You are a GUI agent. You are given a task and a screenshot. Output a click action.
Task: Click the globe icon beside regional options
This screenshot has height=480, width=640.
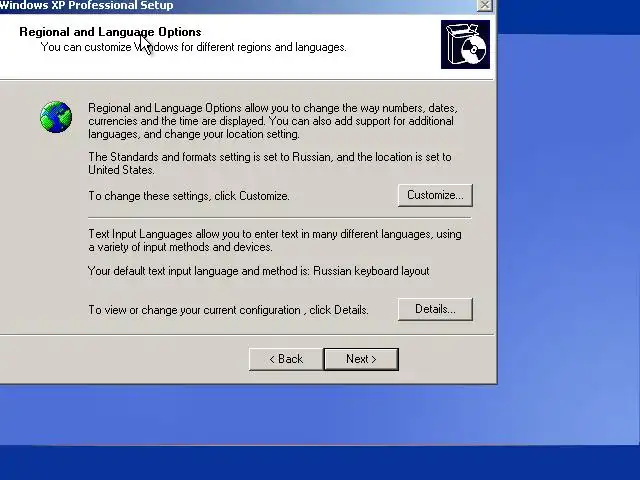[x=56, y=117]
